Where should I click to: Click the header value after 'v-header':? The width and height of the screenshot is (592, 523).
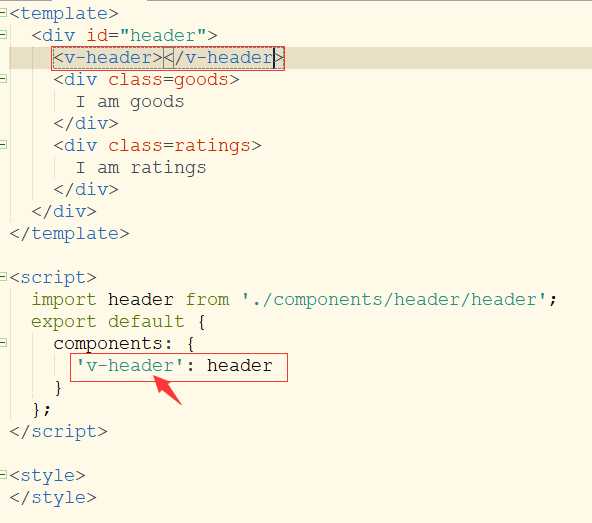click(240, 366)
